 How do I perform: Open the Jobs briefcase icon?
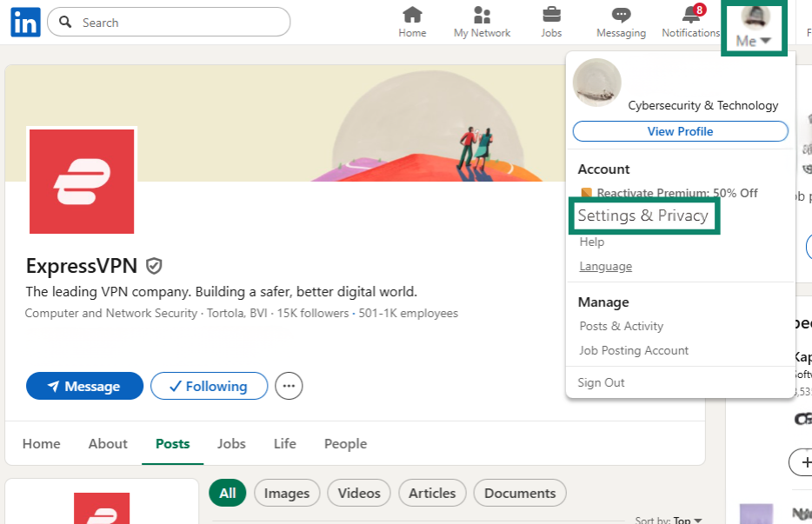[x=551, y=16]
